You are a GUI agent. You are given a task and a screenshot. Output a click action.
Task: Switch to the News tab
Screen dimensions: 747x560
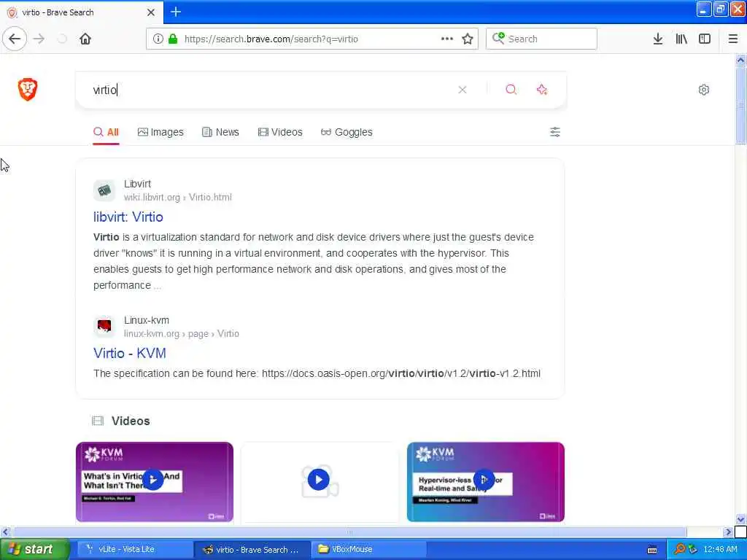point(220,132)
